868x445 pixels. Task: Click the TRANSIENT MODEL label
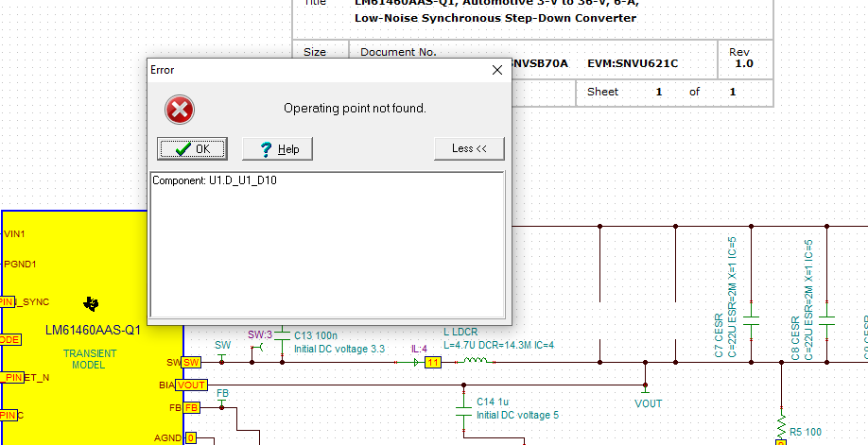coord(89,359)
